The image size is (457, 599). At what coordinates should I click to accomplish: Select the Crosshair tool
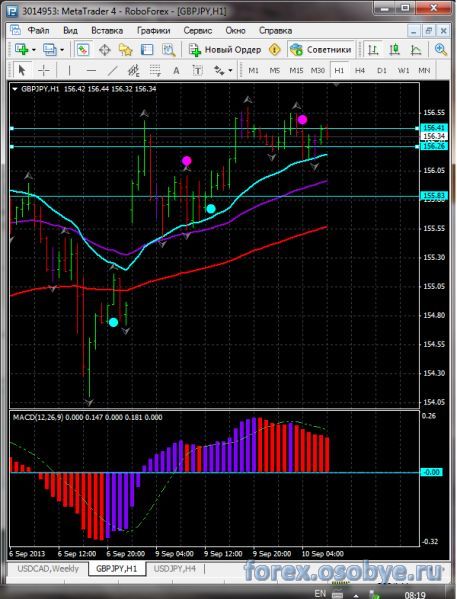pos(44,70)
